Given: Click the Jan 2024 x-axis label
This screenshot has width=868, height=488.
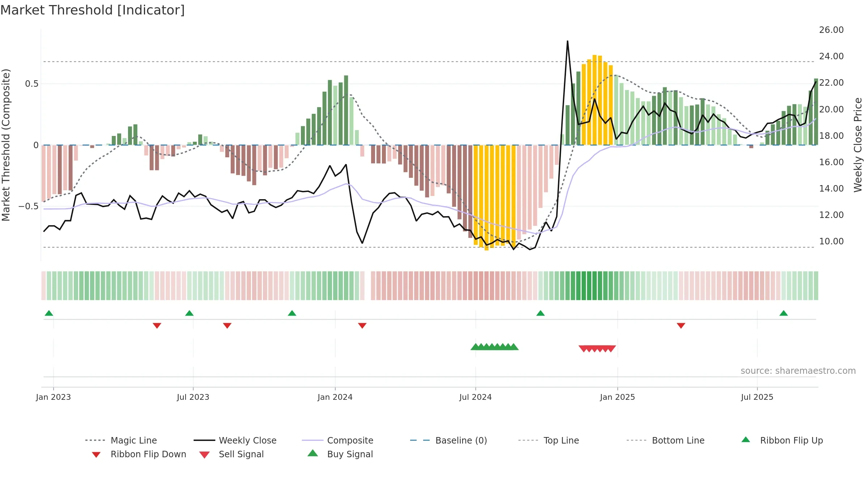Looking at the screenshot, I should 335,397.
